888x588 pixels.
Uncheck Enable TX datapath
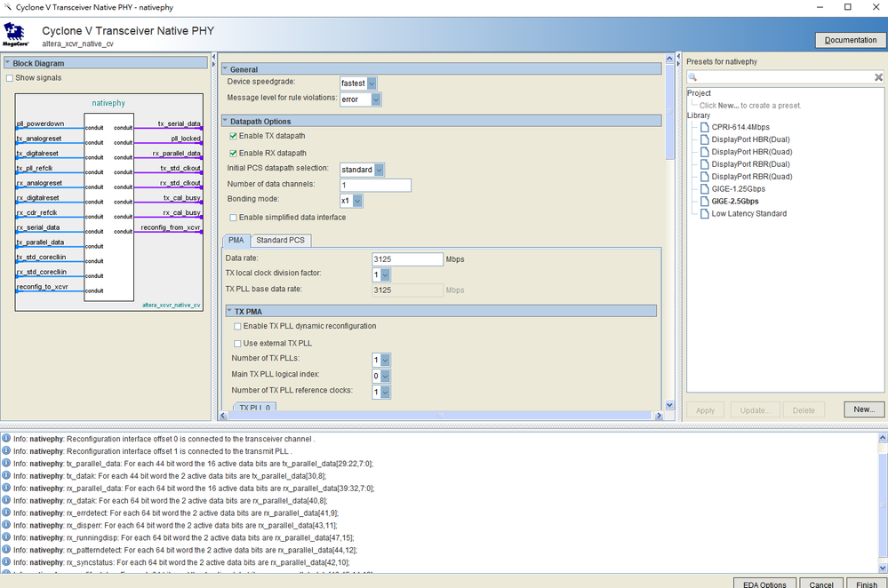pos(234,136)
